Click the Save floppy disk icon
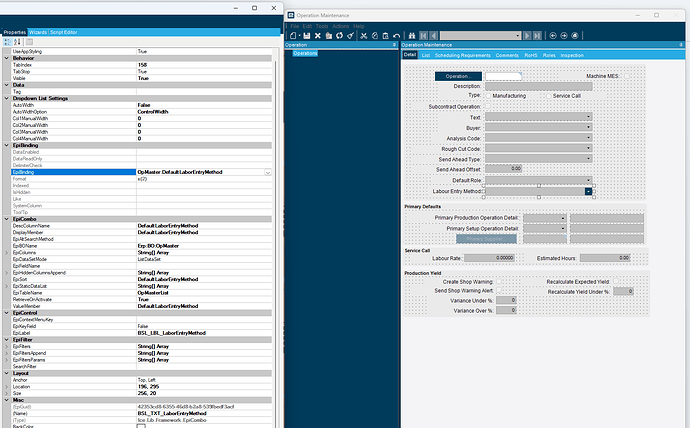Viewport: 690px width, 428px height. [x=307, y=36]
